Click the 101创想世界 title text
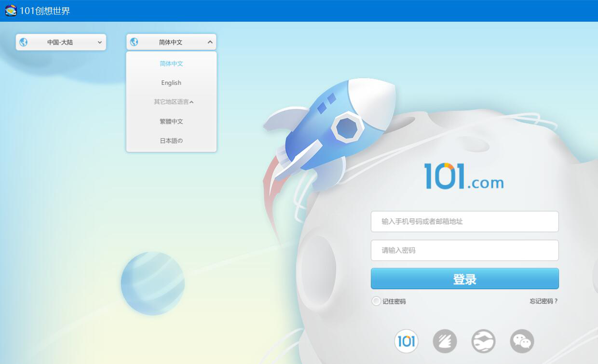 45,11
